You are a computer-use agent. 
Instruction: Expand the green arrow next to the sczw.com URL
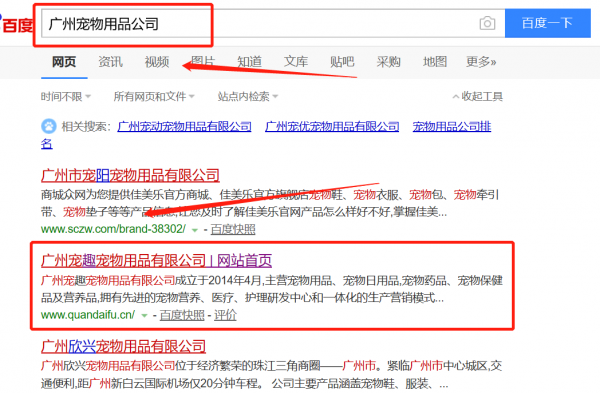coord(195,230)
